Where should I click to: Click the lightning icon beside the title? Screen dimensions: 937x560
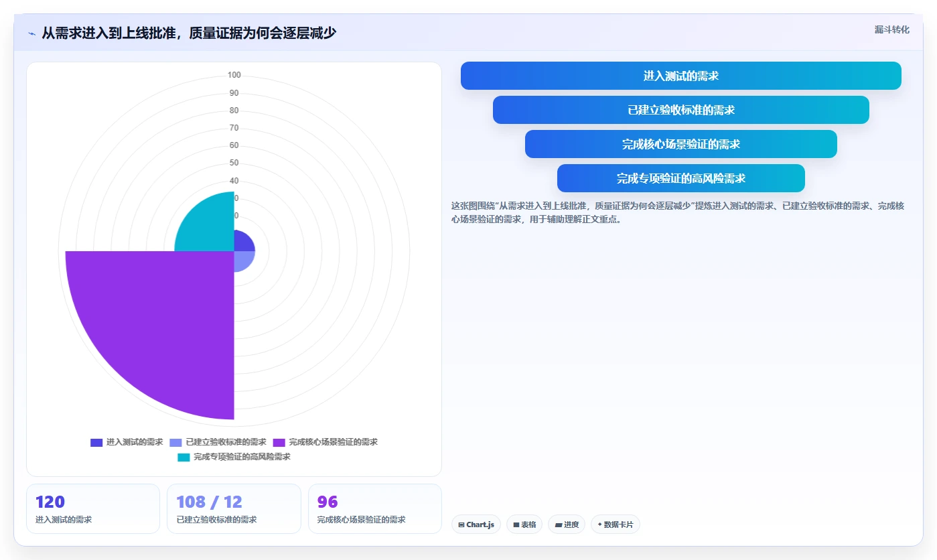32,33
